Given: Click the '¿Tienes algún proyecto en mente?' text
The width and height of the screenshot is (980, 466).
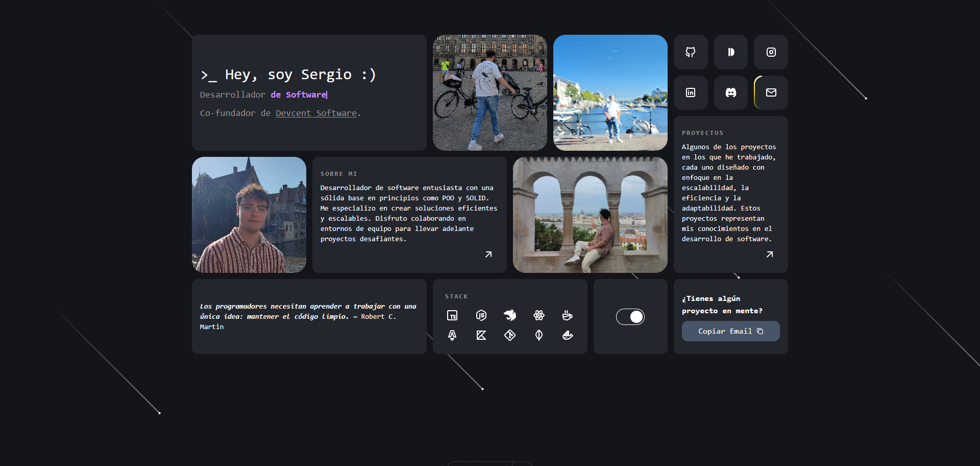Looking at the screenshot, I should coord(722,305).
